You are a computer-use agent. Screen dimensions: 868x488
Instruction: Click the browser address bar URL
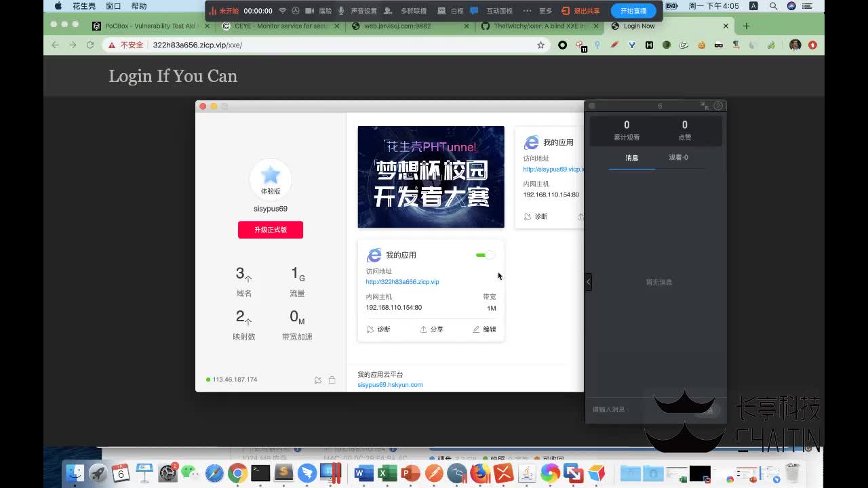coord(197,45)
